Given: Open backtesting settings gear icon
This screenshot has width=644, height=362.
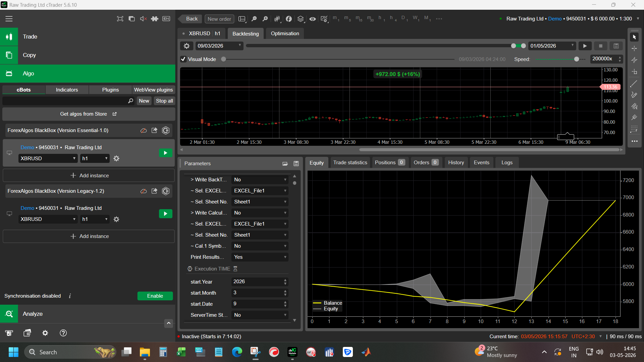Looking at the screenshot, I should (187, 46).
